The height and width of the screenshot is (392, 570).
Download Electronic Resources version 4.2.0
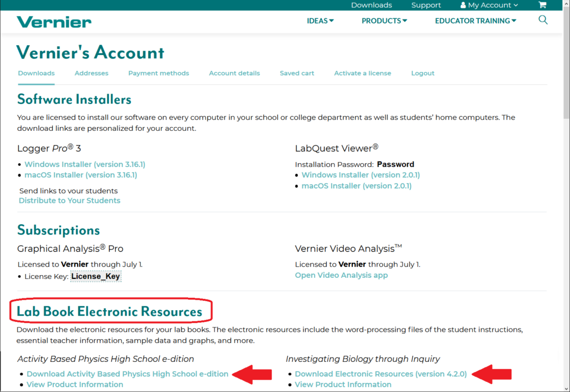[x=381, y=374]
